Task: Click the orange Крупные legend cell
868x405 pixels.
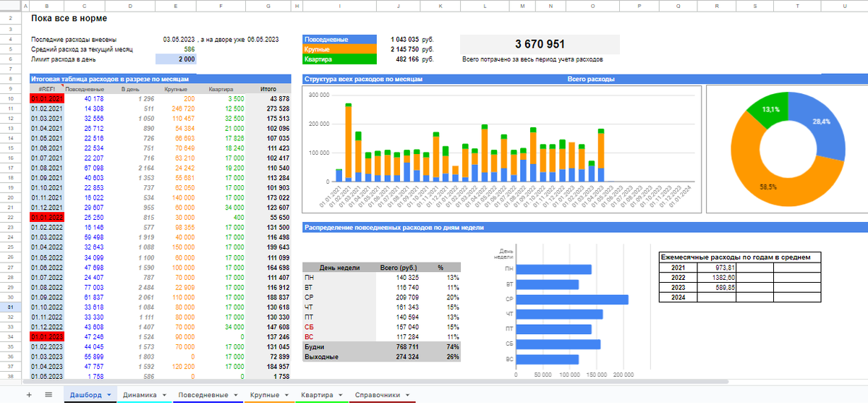Action: [x=339, y=49]
